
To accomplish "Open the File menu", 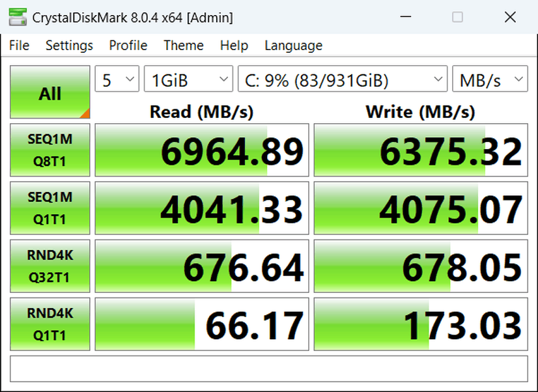I will point(20,46).
